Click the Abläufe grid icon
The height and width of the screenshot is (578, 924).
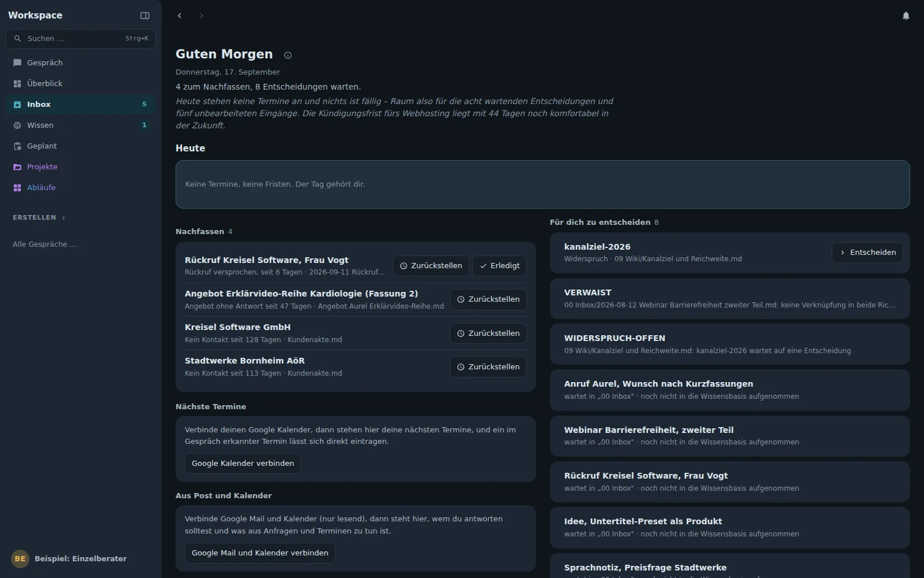[x=17, y=187]
